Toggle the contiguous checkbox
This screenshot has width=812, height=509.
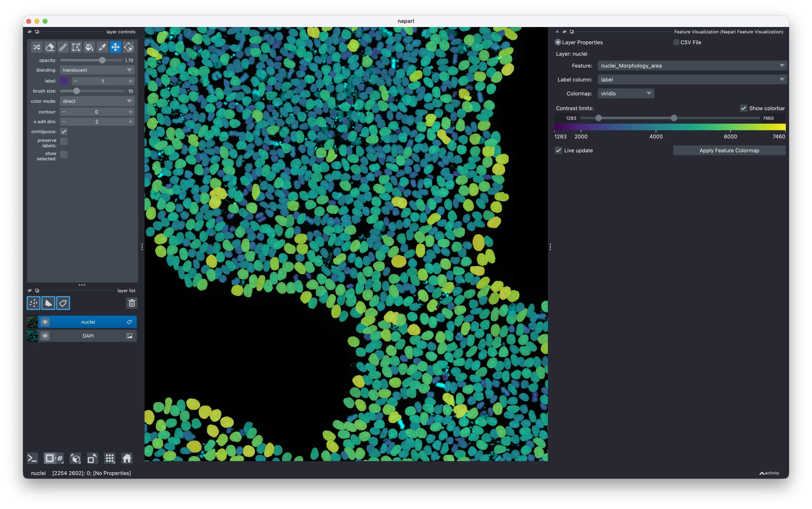click(64, 131)
